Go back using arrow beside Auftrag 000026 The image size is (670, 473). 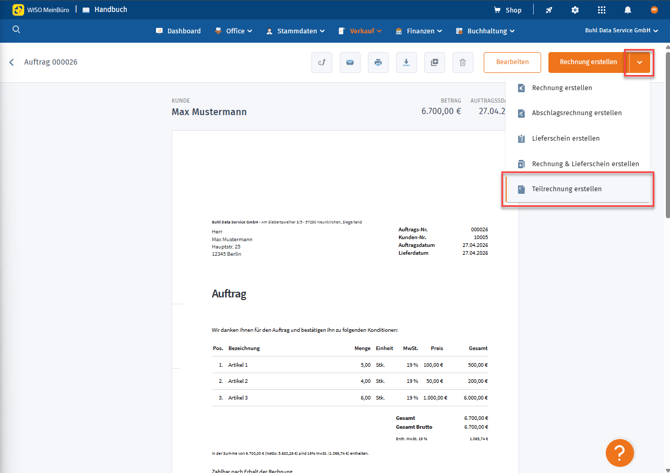coord(12,62)
